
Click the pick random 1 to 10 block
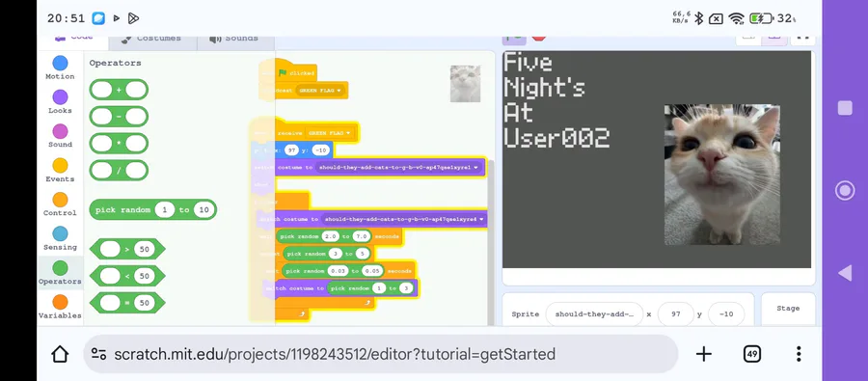tap(152, 210)
